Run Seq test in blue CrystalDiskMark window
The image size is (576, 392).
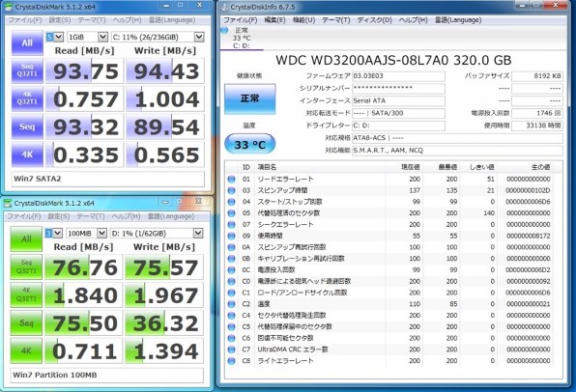tap(27, 126)
